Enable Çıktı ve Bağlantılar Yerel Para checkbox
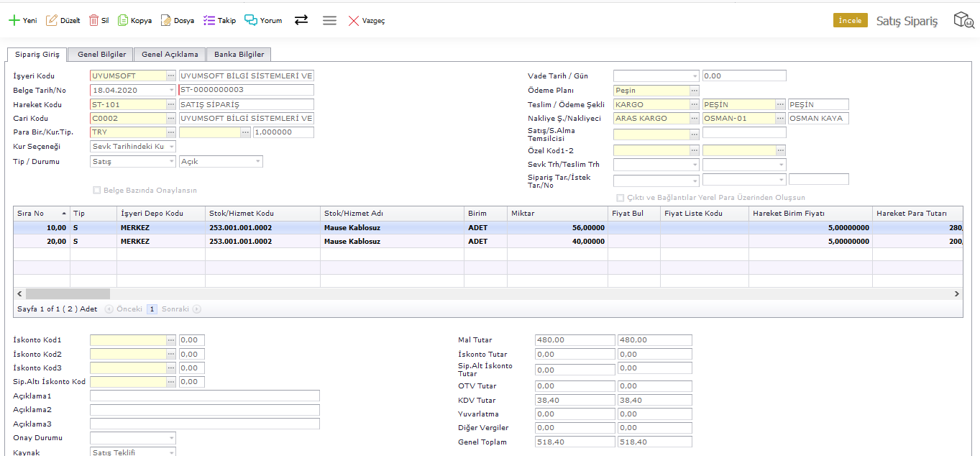The height and width of the screenshot is (456, 980). [620, 198]
